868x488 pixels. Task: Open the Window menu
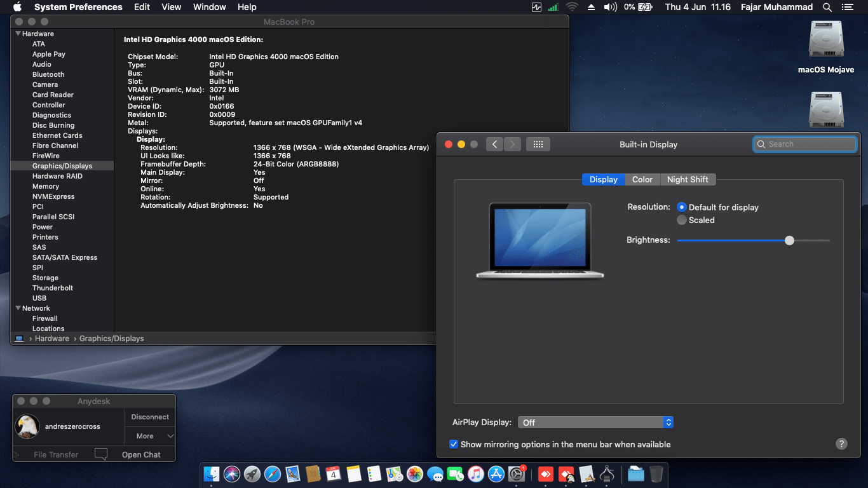pos(209,7)
